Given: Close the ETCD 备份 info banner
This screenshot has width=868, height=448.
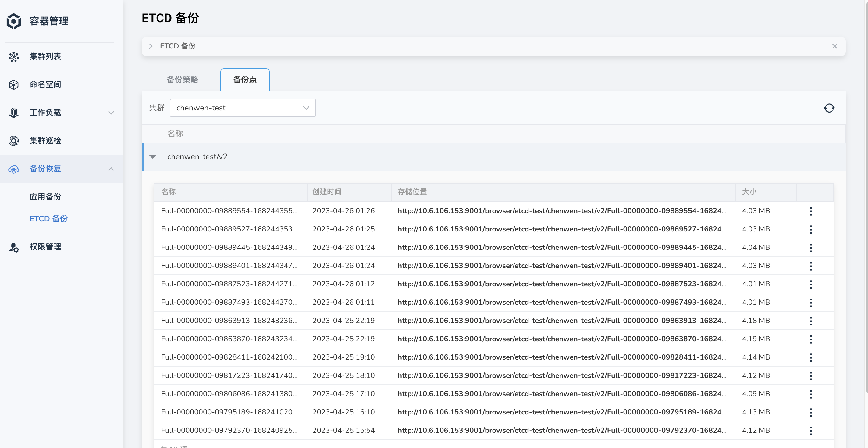Looking at the screenshot, I should point(835,46).
